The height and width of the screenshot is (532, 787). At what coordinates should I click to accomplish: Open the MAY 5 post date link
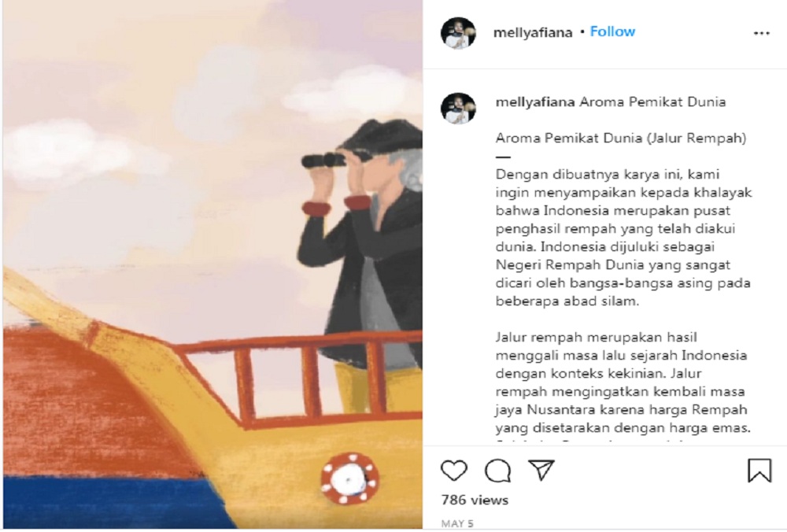coord(457,523)
